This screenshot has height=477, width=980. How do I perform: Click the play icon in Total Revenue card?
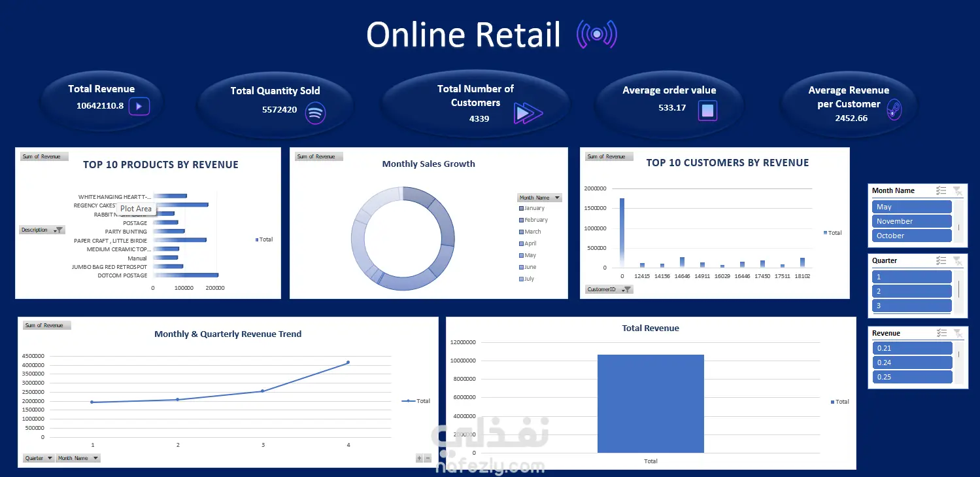tap(139, 106)
